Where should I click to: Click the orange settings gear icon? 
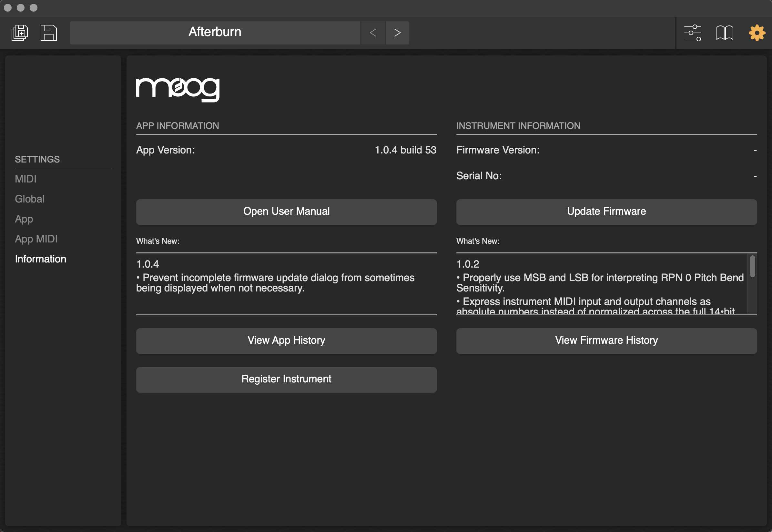[757, 33]
